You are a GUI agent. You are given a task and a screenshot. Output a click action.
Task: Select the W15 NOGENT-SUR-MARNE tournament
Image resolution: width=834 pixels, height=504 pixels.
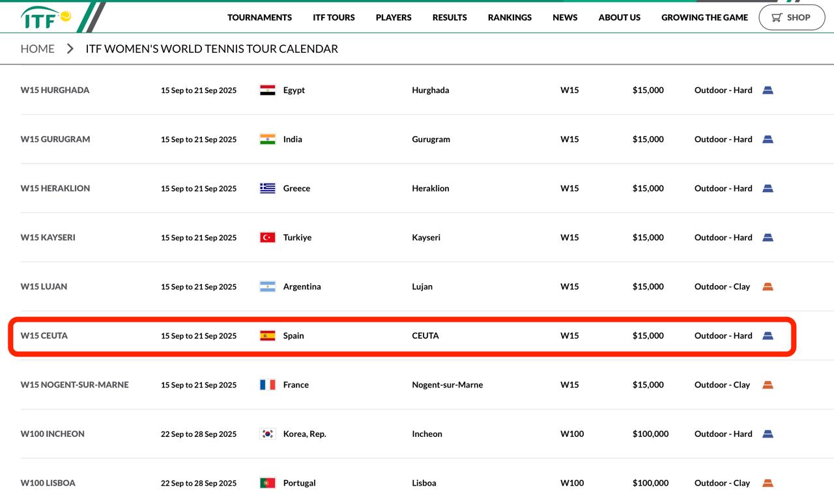(x=74, y=385)
